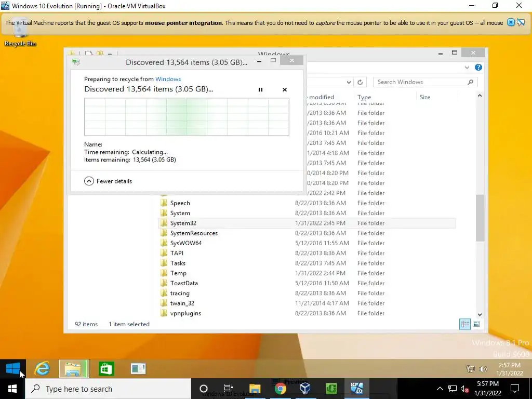Click Type here to search box
Image resolution: width=532 pixels, height=399 pixels.
coord(108,389)
